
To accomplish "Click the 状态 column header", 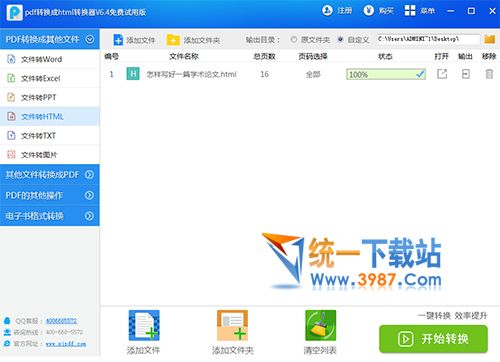I will click(385, 56).
